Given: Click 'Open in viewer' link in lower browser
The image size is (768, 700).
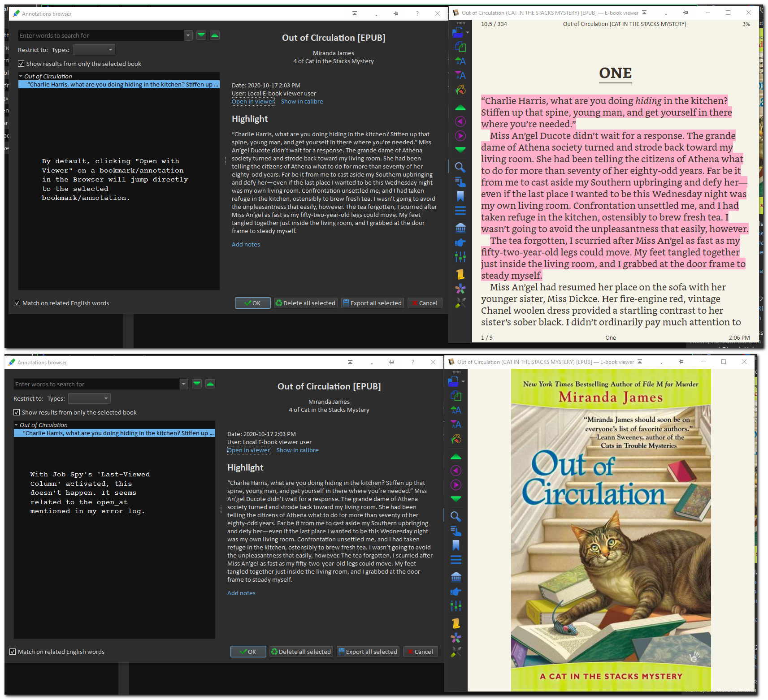Looking at the screenshot, I should point(249,450).
